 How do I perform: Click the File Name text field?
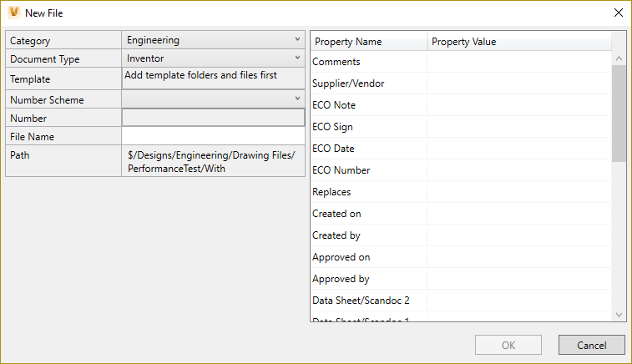[x=213, y=136]
